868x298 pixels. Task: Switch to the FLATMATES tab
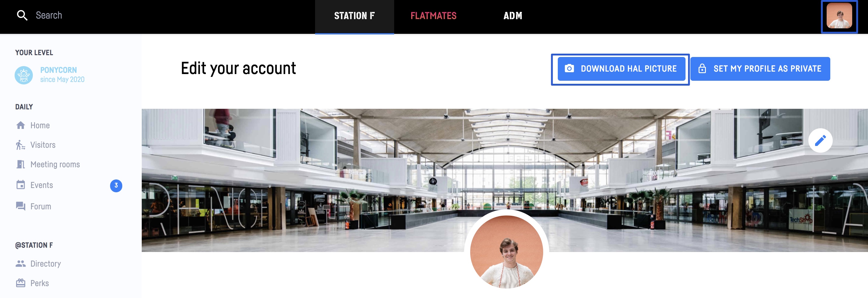[433, 16]
